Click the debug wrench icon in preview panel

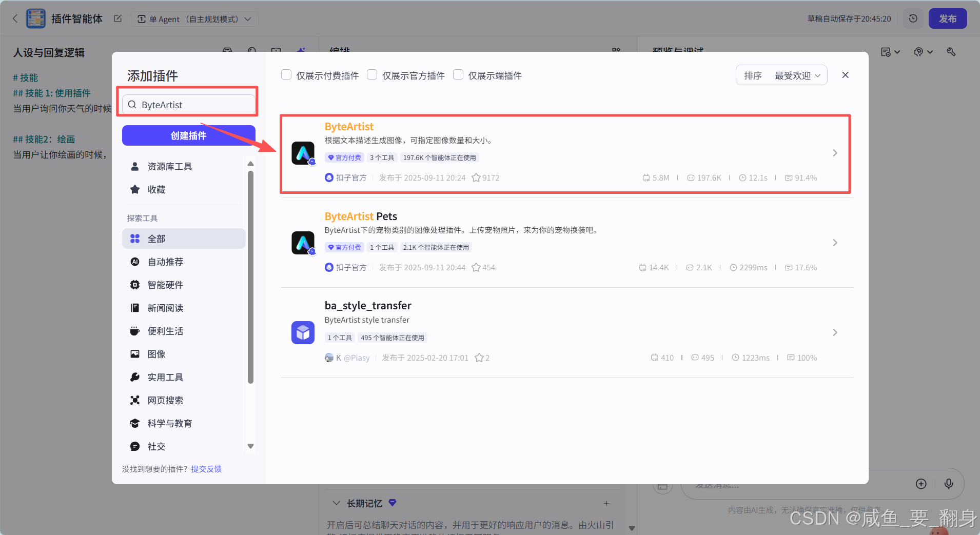[x=951, y=52]
